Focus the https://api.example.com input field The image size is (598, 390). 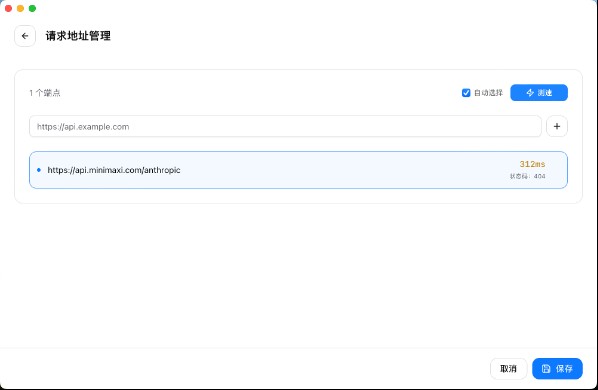285,126
